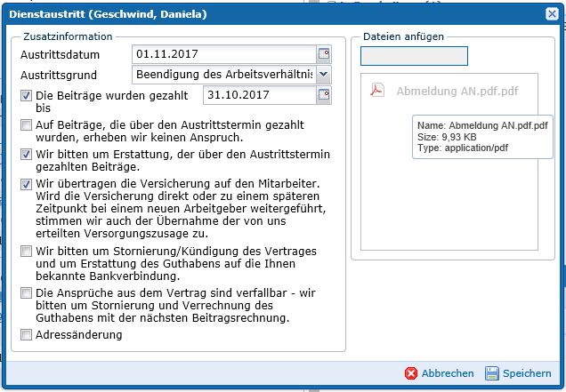Click the red Abbrechen cancel icon
The width and height of the screenshot is (566, 392).
[x=410, y=373]
